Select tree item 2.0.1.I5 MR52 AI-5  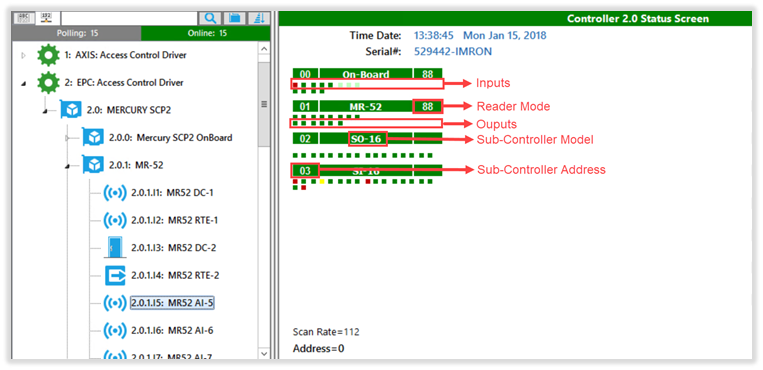(172, 303)
